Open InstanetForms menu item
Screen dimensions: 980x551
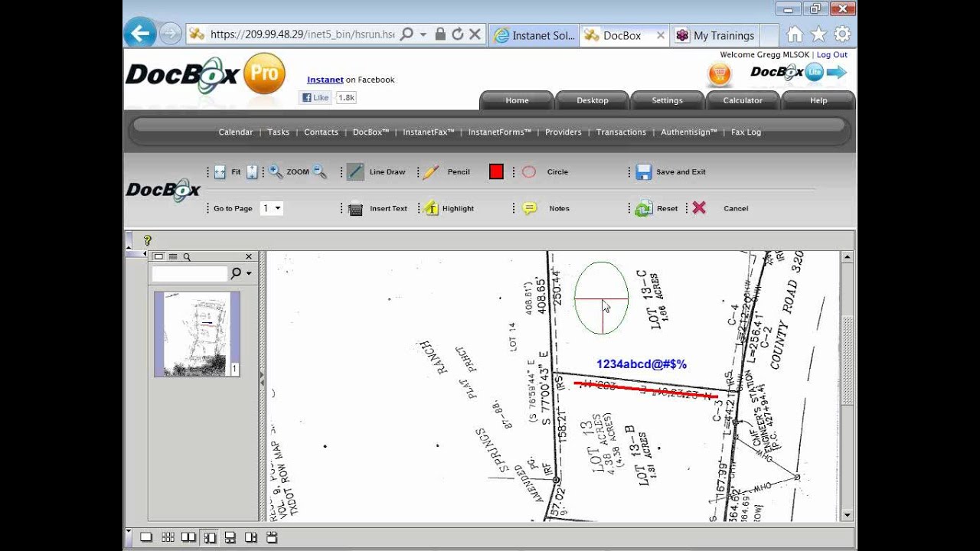500,132
